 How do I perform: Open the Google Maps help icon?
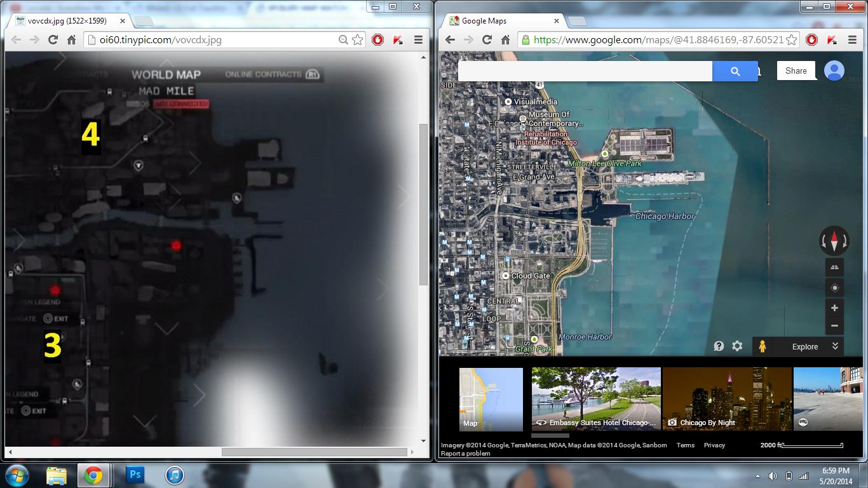pos(719,346)
